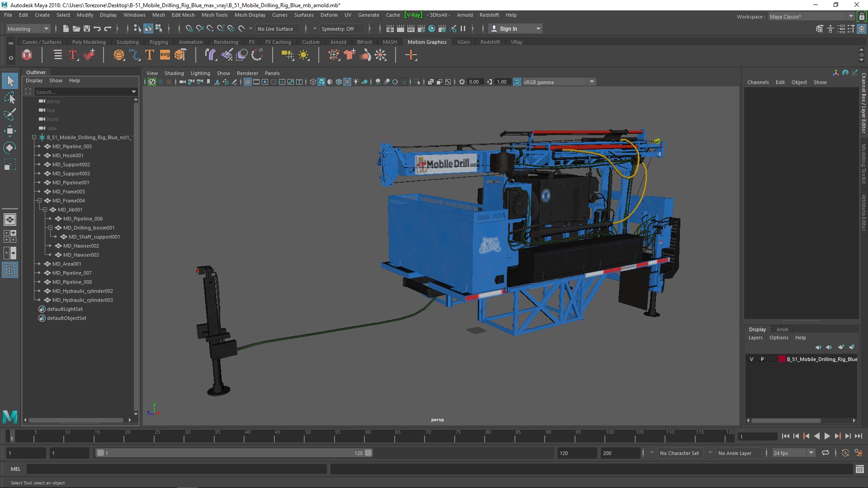
Task: Open the 24 fps frame rate dropdown
Action: pos(794,453)
